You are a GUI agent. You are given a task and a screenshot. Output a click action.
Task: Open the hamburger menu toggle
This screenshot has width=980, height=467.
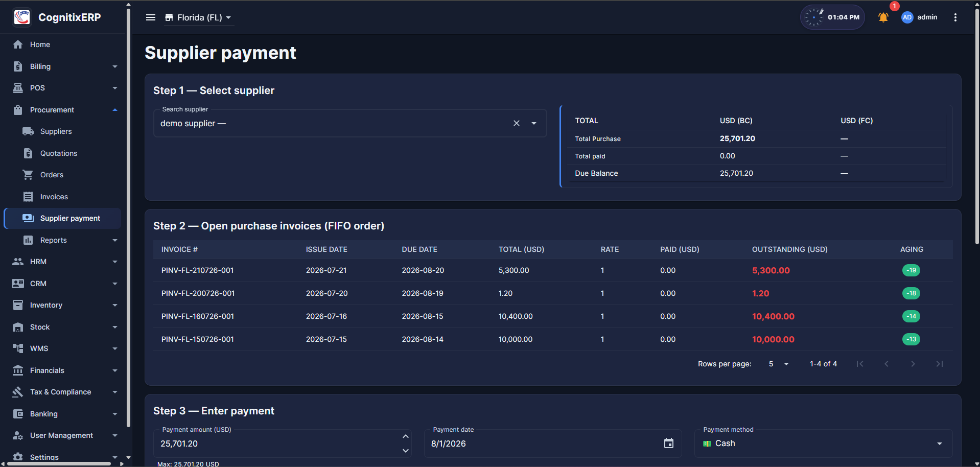coord(151,17)
